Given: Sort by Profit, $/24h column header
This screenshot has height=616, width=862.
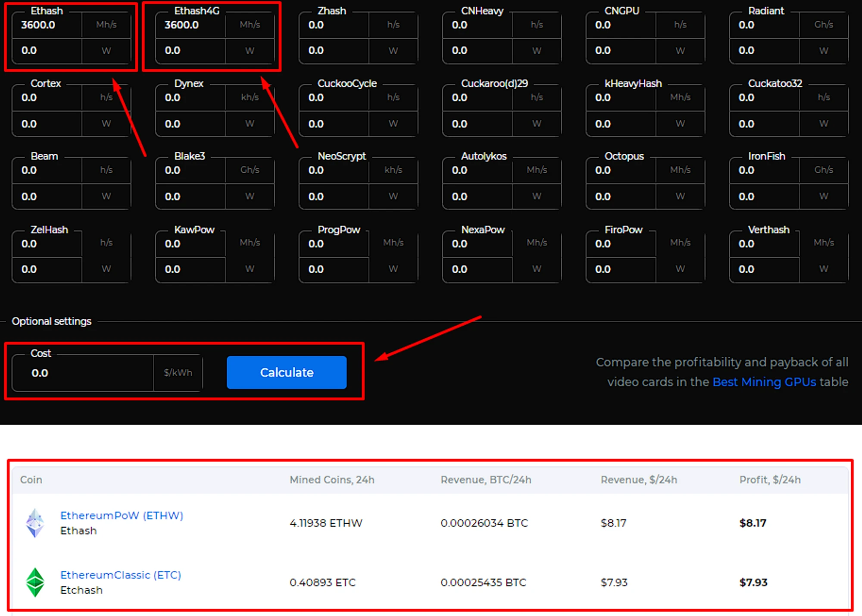Looking at the screenshot, I should tap(770, 480).
